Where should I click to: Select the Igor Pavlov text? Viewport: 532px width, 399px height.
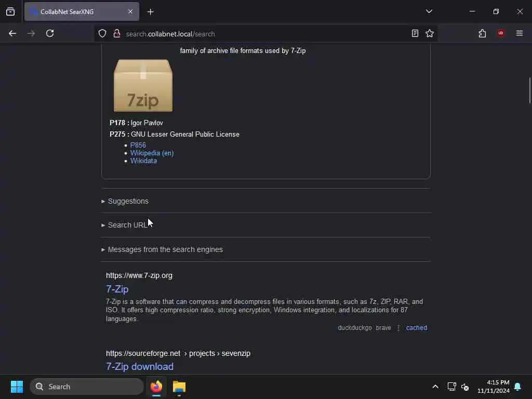click(x=147, y=123)
